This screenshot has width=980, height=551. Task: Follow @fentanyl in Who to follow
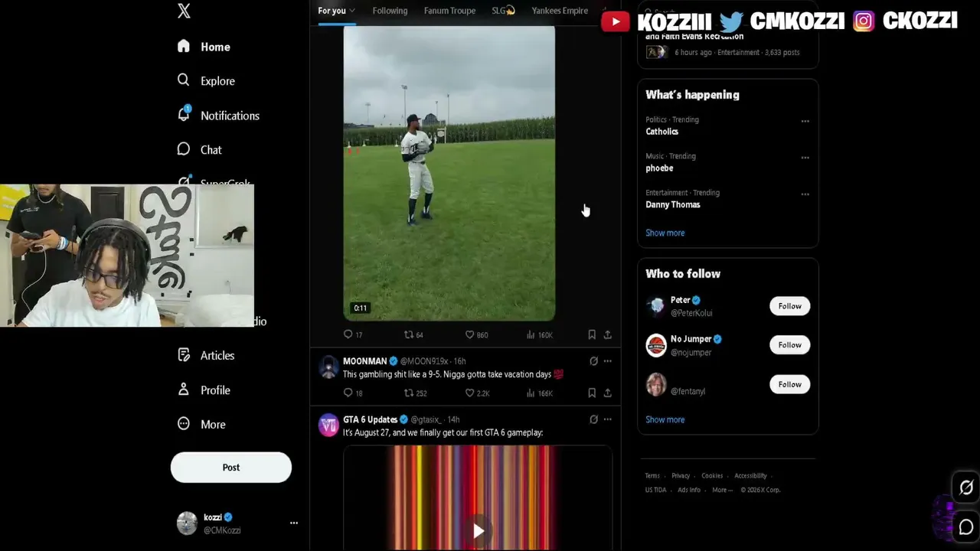pyautogui.click(x=789, y=384)
